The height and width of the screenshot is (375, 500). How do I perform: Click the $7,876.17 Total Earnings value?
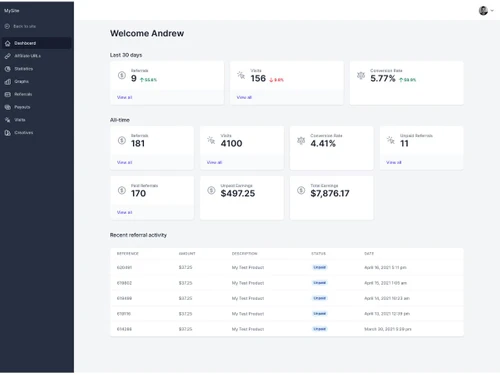330,193
